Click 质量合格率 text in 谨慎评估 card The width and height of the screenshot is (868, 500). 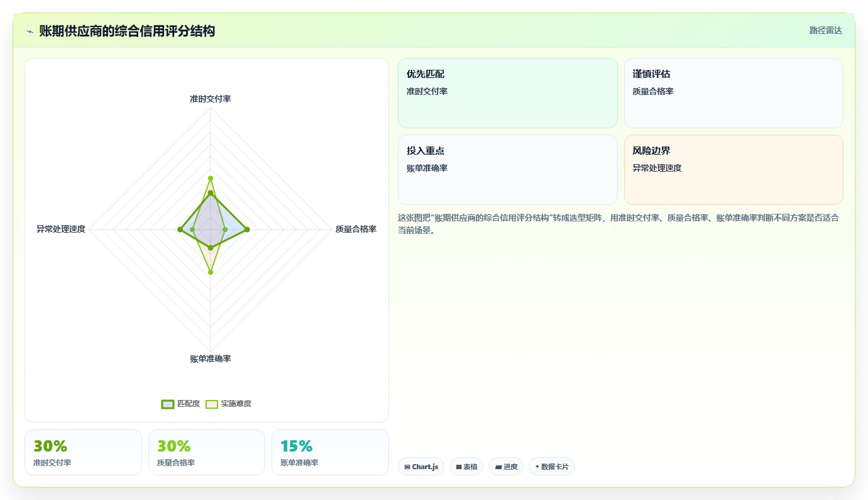pyautogui.click(x=653, y=91)
